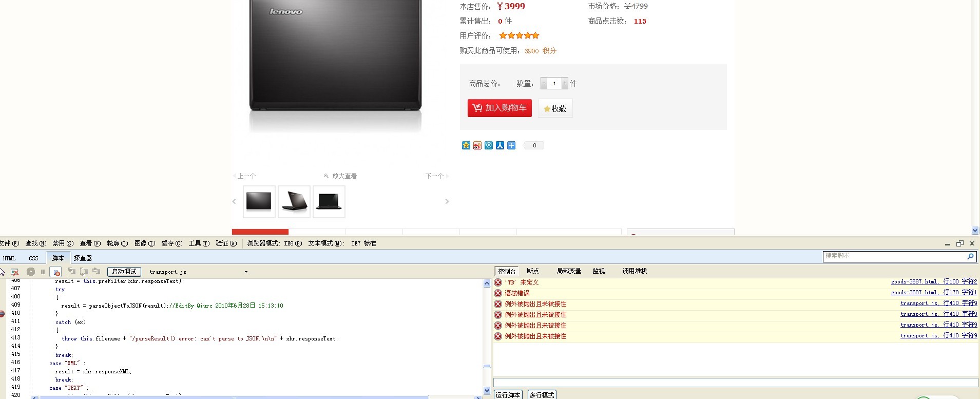Click the console command input line

coord(736,383)
